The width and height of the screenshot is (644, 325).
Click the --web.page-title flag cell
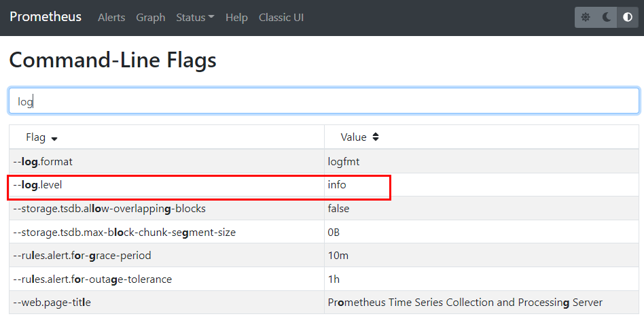point(166,303)
